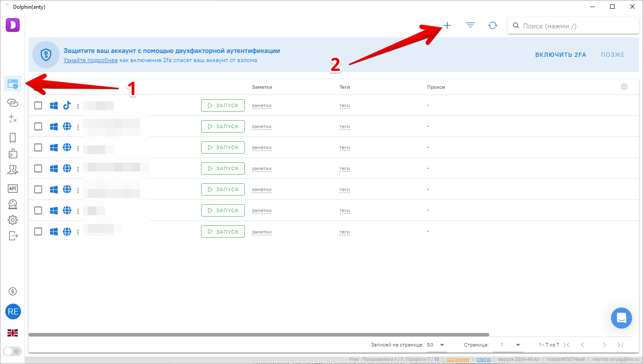Open the Страница page number dropdown

(508, 345)
